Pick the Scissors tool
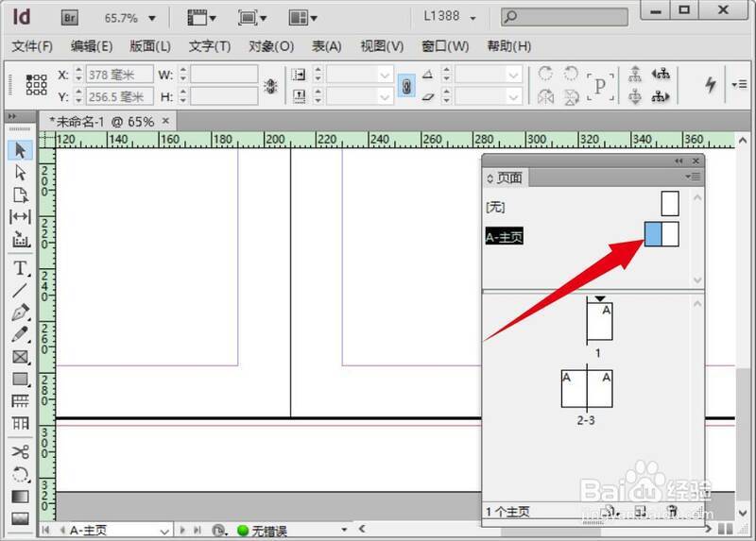 point(21,452)
